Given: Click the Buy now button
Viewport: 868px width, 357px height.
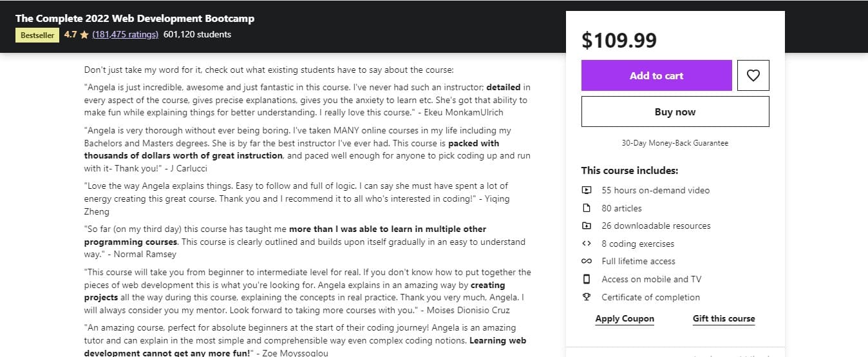Looking at the screenshot, I should [675, 111].
